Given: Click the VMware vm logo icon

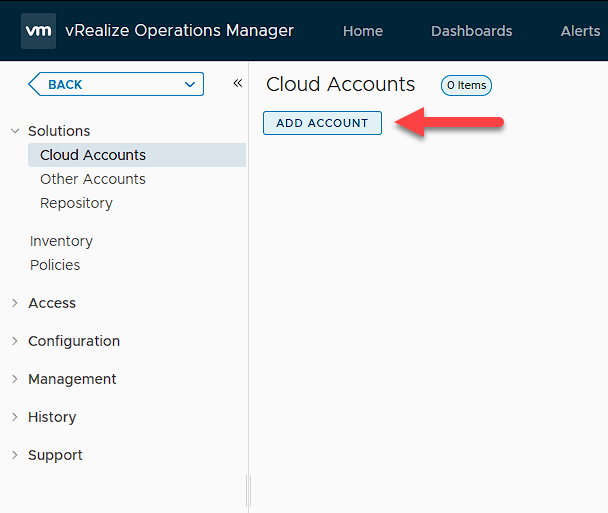Looking at the screenshot, I should 38,31.
